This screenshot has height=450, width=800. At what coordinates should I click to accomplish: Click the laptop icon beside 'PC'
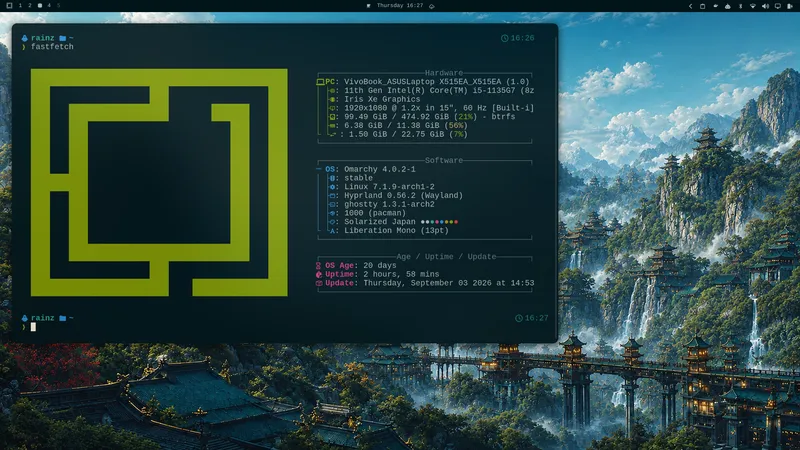click(320, 82)
